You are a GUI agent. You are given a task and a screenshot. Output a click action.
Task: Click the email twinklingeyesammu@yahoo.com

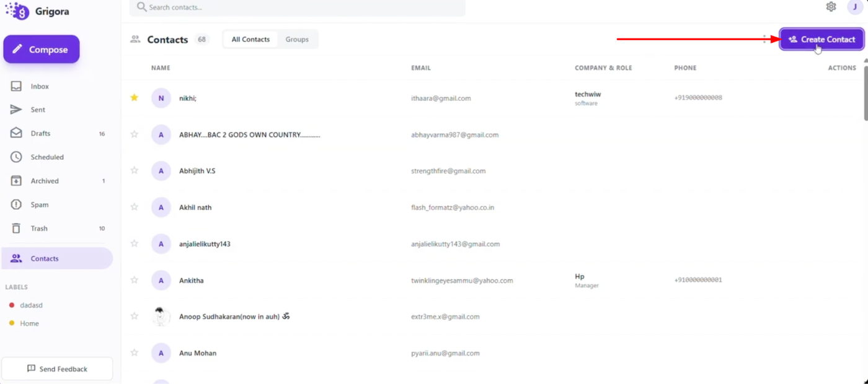point(462,281)
